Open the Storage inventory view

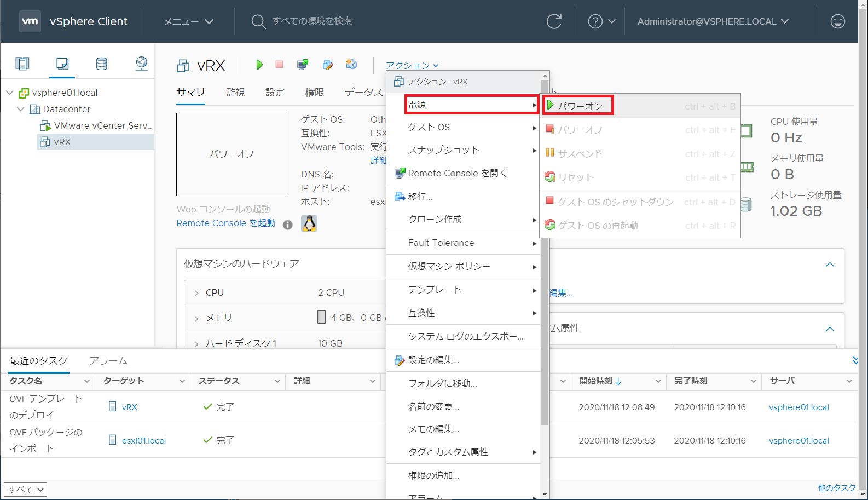pos(102,64)
